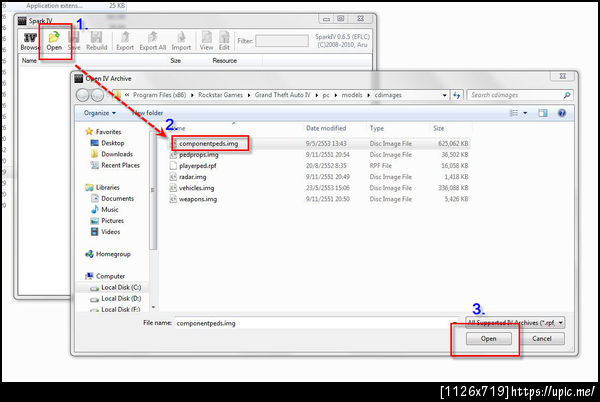Click Program Files (x86) breadcrumb

click(159, 95)
